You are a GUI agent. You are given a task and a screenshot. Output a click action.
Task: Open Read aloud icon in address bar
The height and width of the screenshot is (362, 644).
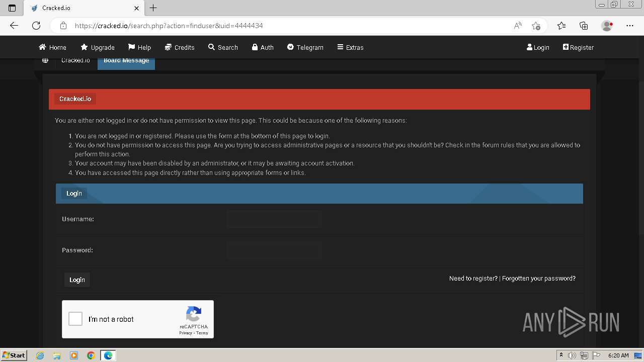point(518,26)
